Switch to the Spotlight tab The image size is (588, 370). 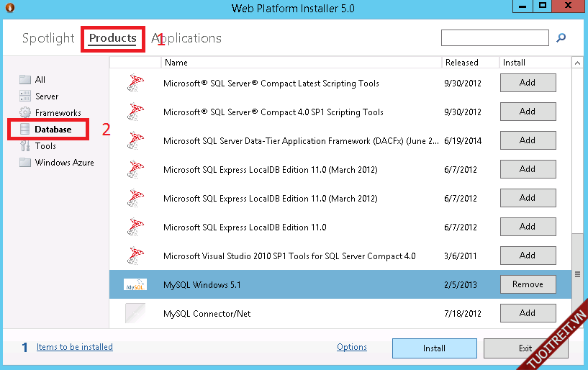[x=48, y=38]
